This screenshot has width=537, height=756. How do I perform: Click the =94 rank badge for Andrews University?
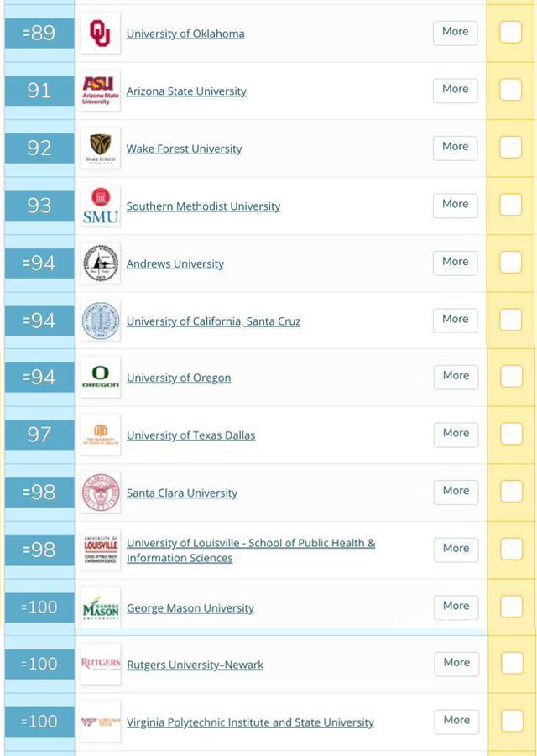coord(39,263)
